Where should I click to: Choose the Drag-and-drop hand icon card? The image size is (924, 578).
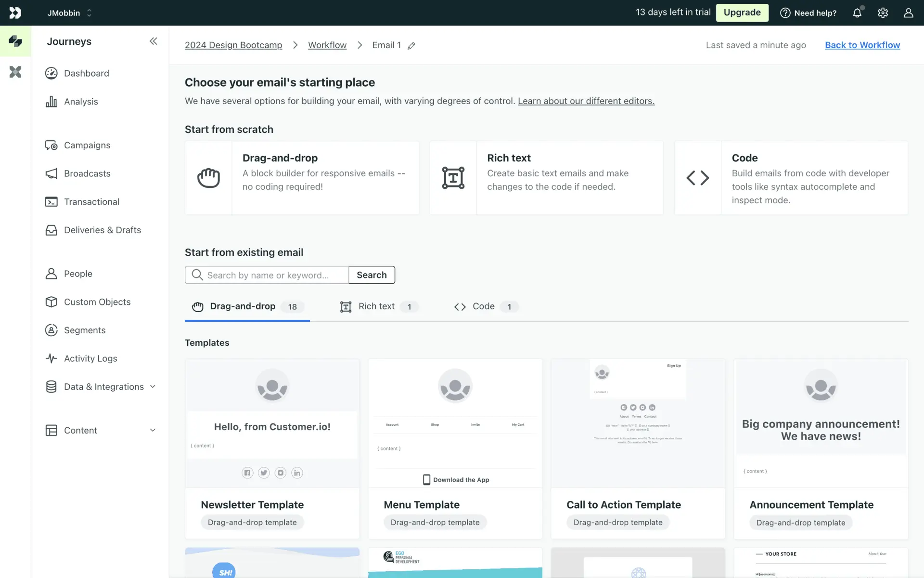pos(208,178)
